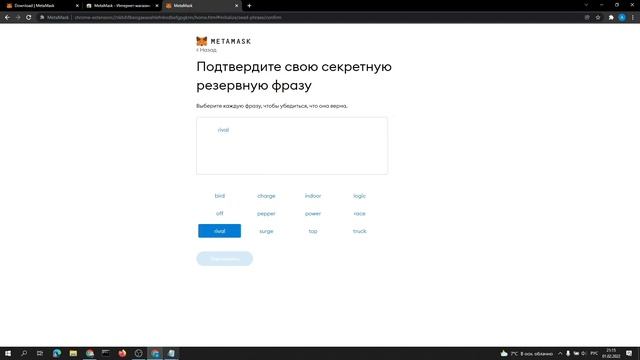The image size is (640, 360).
Task: Deselect the highlighted 'rival' word button
Action: tap(220, 231)
